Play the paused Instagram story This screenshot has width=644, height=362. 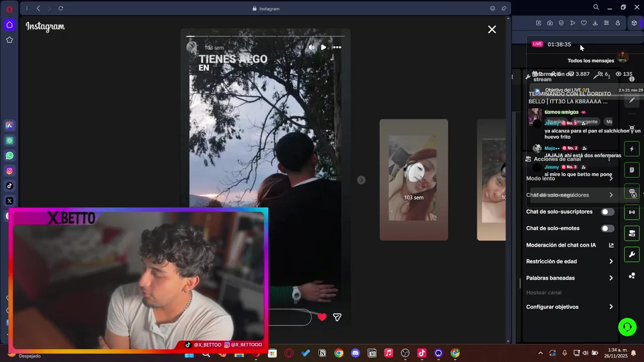[x=324, y=47]
